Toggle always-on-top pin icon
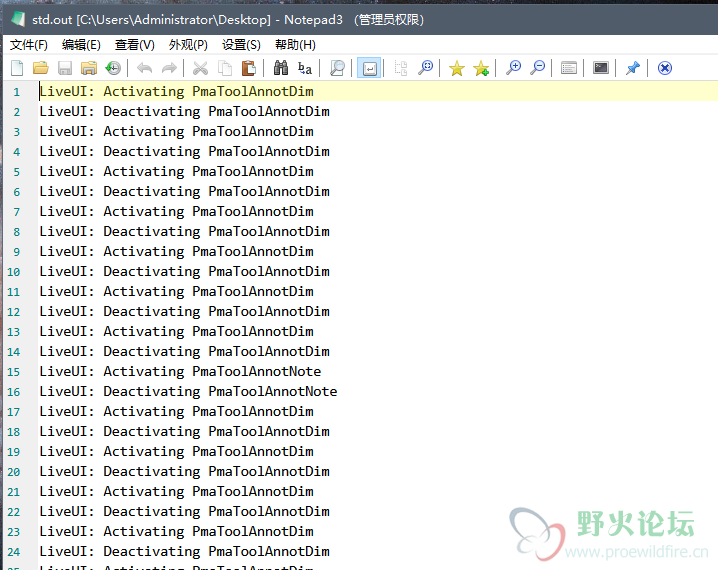Image resolution: width=718 pixels, height=570 pixels. point(633,68)
